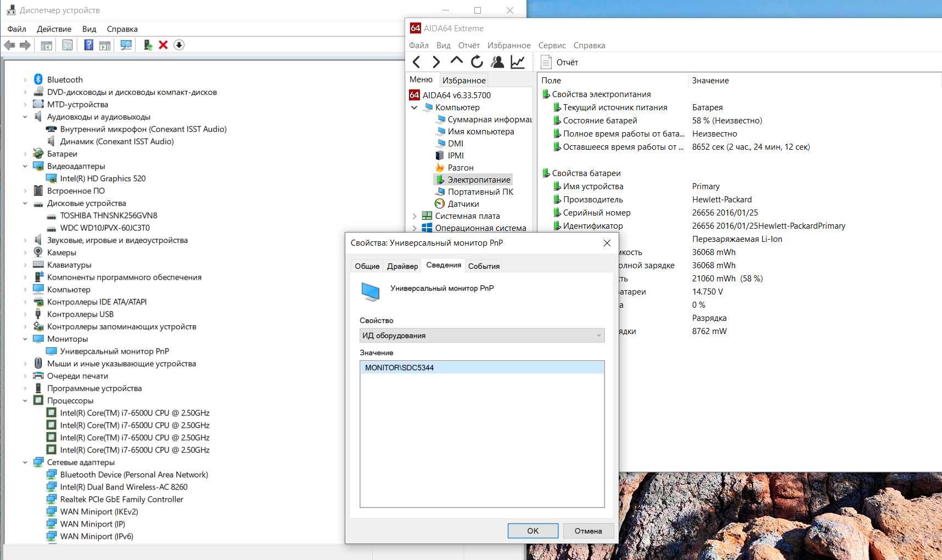Select DMI item in AIDA64 tree
Screen dimensions: 942x560
point(449,143)
